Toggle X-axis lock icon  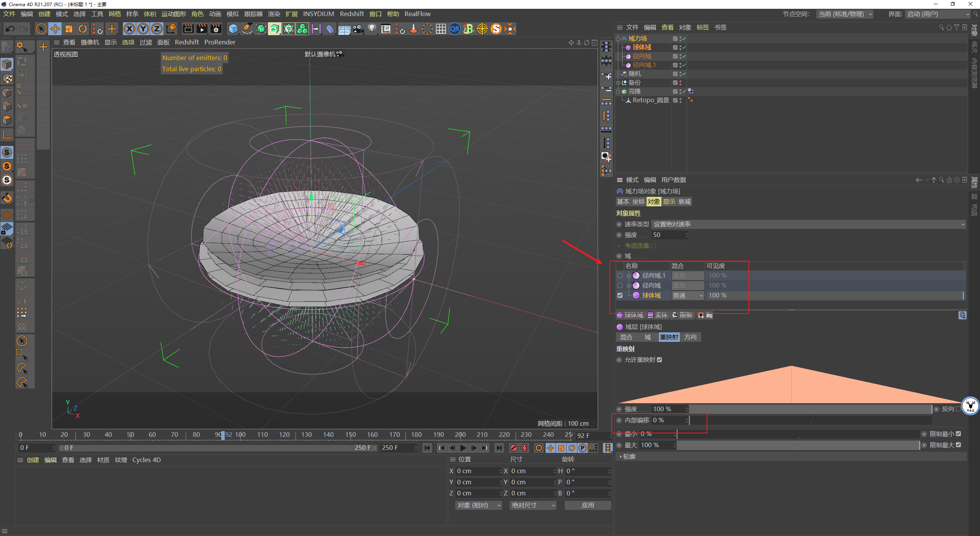click(129, 29)
